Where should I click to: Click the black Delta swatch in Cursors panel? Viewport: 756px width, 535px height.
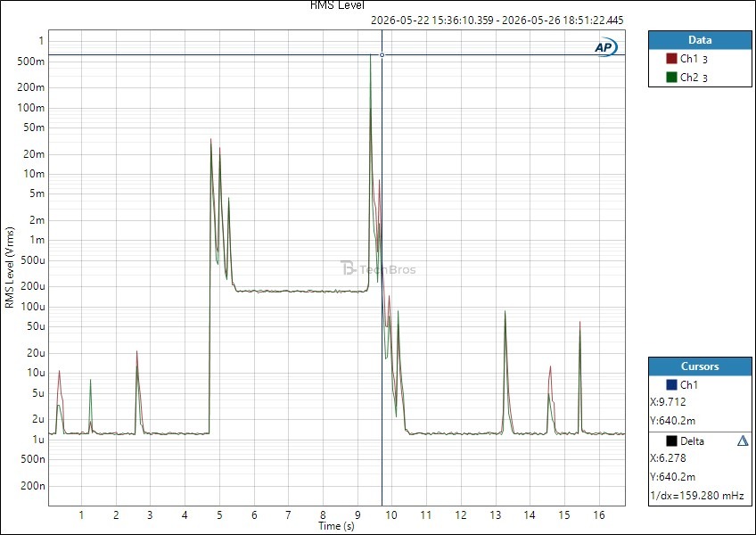(671, 440)
